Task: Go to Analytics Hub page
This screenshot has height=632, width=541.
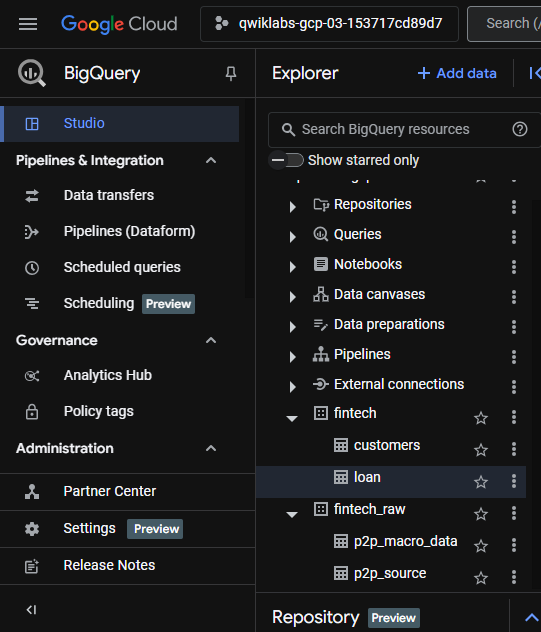Action: coord(108,375)
